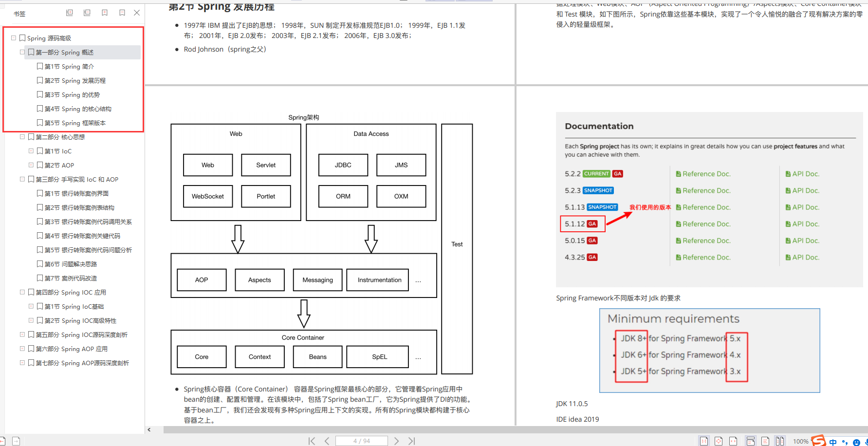Open bookmark 第7节 案例代码改造
The height and width of the screenshot is (446, 868).
(x=71, y=278)
